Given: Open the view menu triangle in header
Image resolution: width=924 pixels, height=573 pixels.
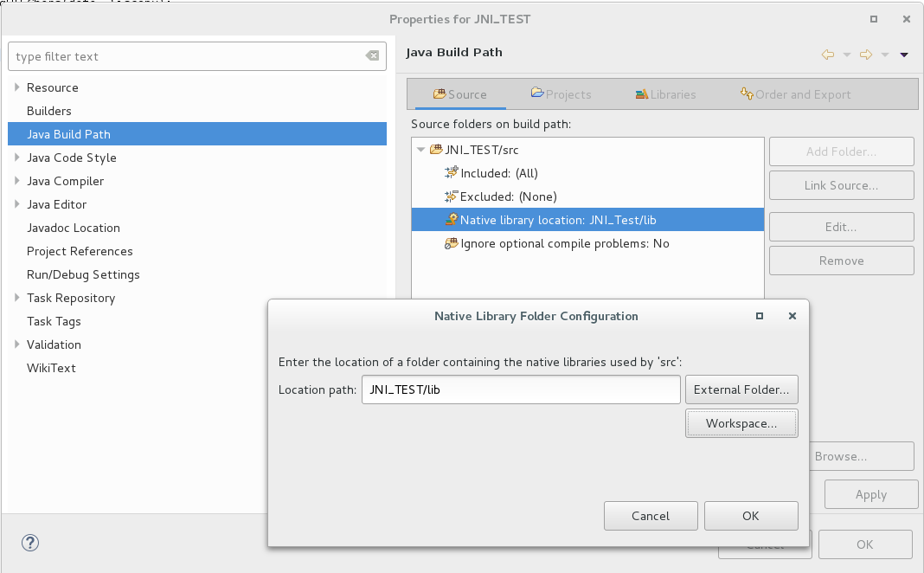Looking at the screenshot, I should pyautogui.click(x=904, y=55).
